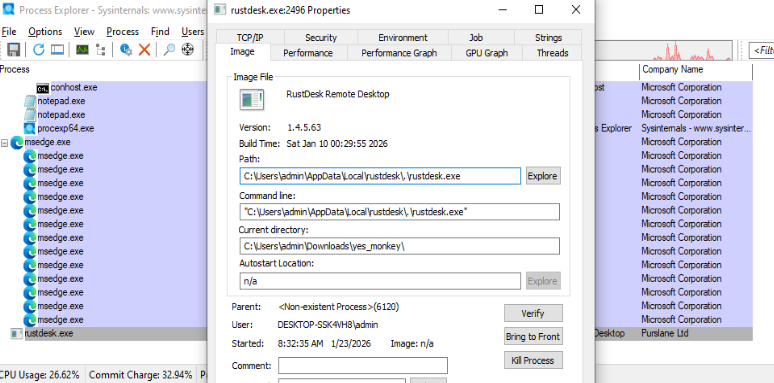
Task: Switch to the Environment tab
Action: click(403, 38)
